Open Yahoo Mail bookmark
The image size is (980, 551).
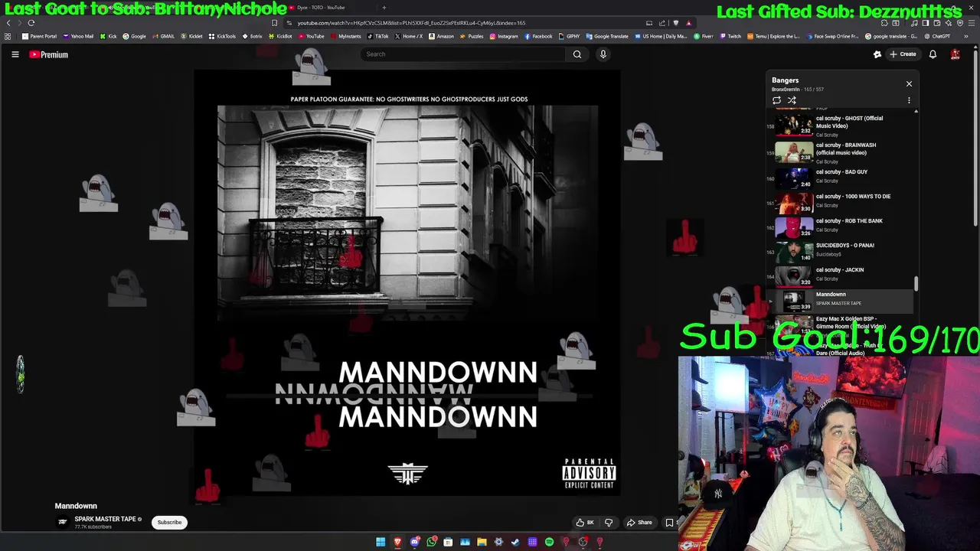click(x=78, y=36)
